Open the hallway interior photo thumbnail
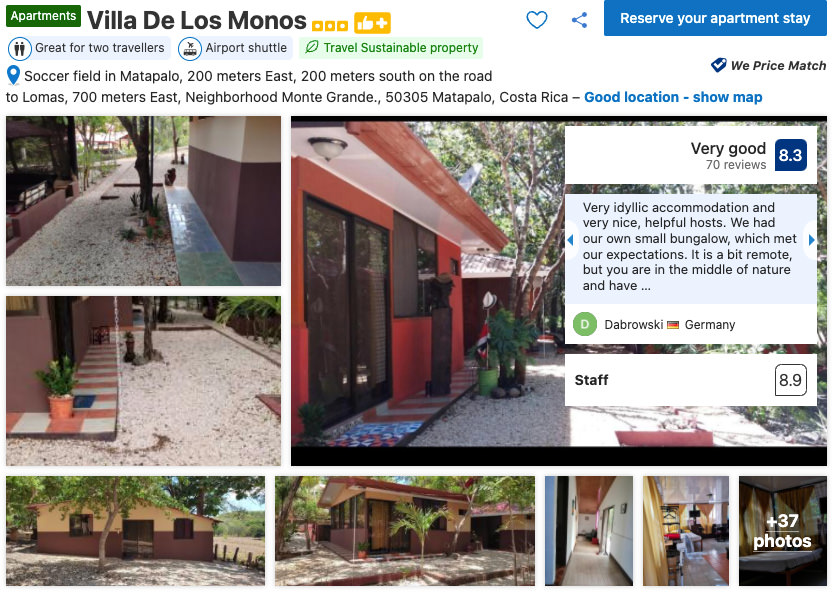 [589, 531]
